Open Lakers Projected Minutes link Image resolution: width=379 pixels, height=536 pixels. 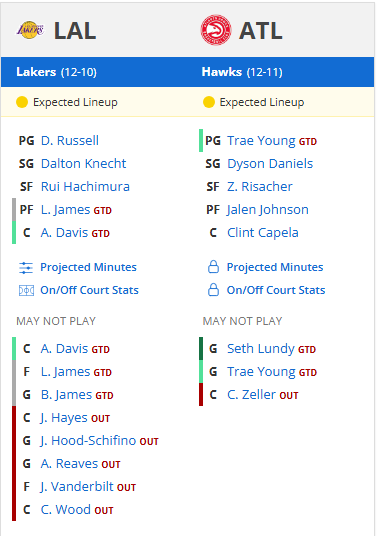[89, 267]
